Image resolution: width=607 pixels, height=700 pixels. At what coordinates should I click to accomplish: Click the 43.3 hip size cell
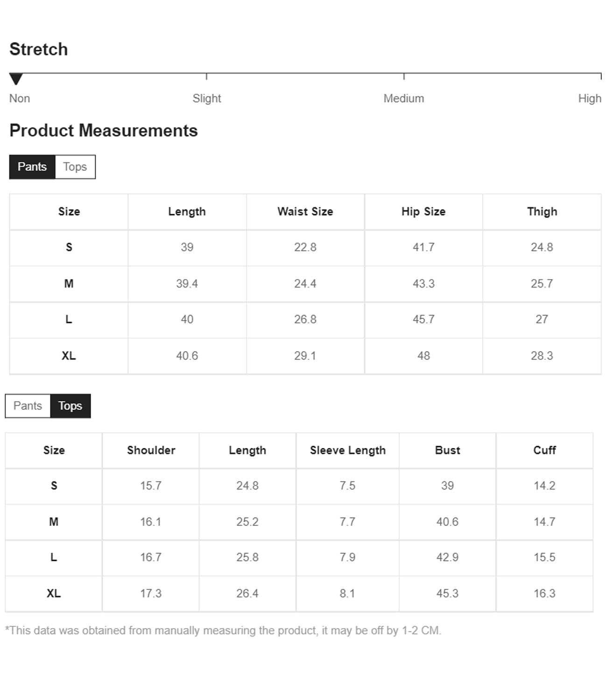click(423, 284)
